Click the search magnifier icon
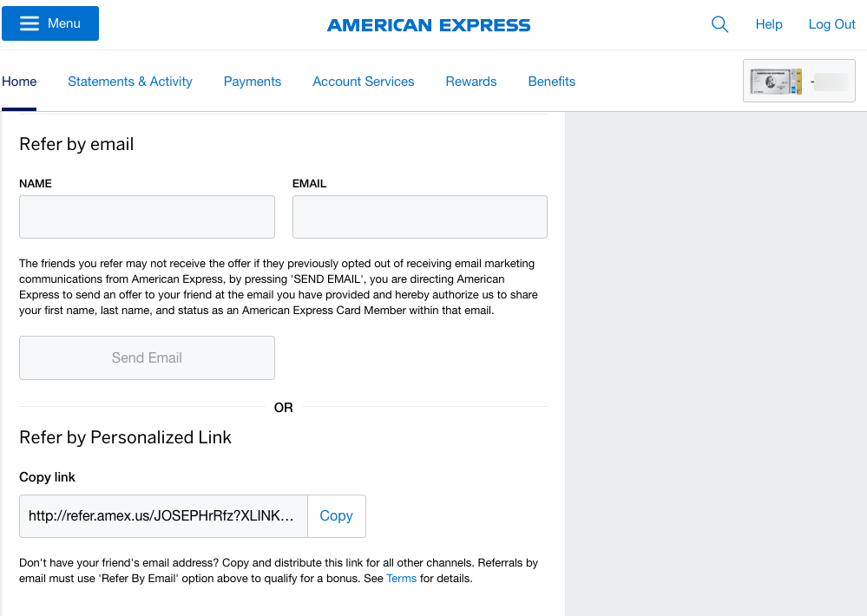Screen dimensions: 867x616 [x=719, y=24]
